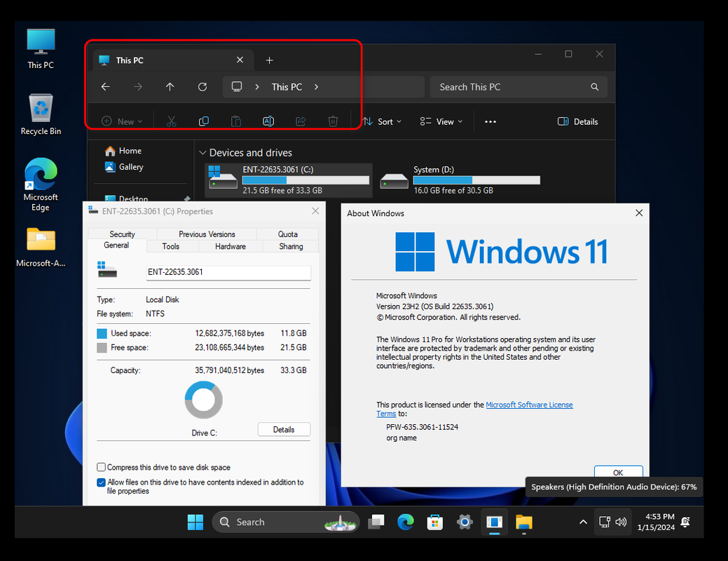728x561 pixels.
Task: Open Microsoft Store from taskbar
Action: 435,522
